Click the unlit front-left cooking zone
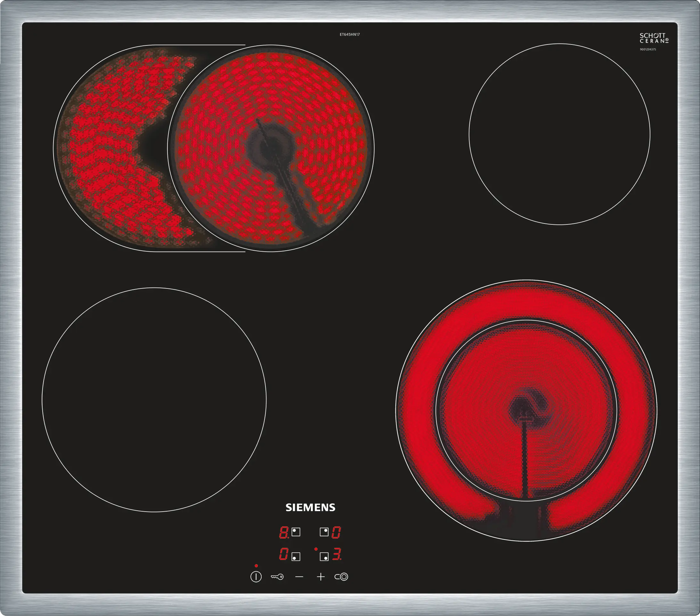 point(154,400)
